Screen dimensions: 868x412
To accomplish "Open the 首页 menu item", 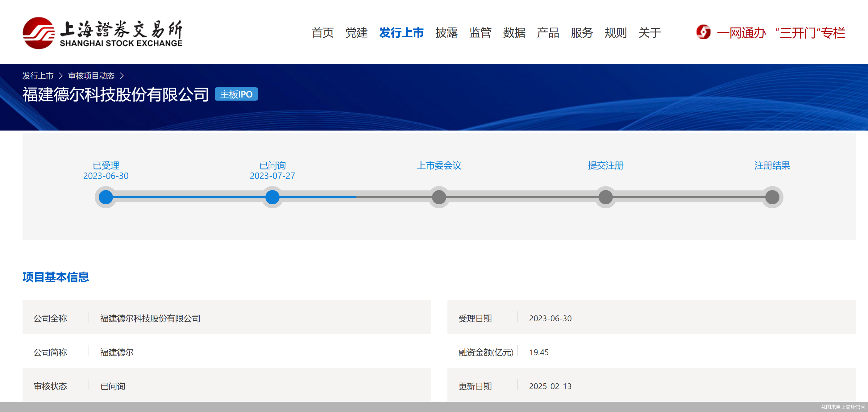I will 322,33.
